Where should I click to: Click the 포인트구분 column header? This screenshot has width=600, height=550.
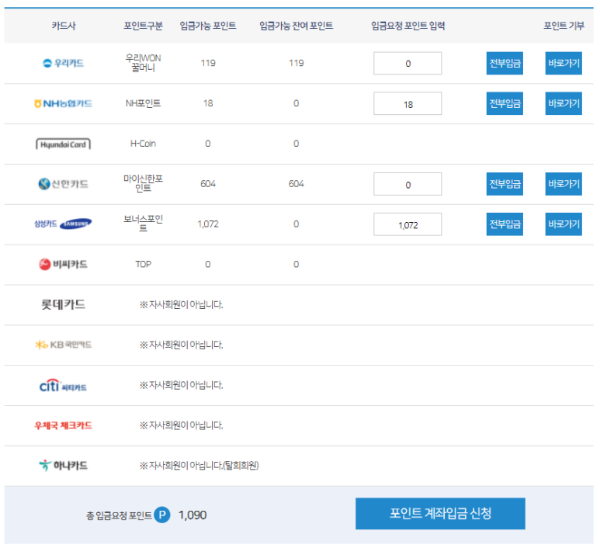coord(143,26)
